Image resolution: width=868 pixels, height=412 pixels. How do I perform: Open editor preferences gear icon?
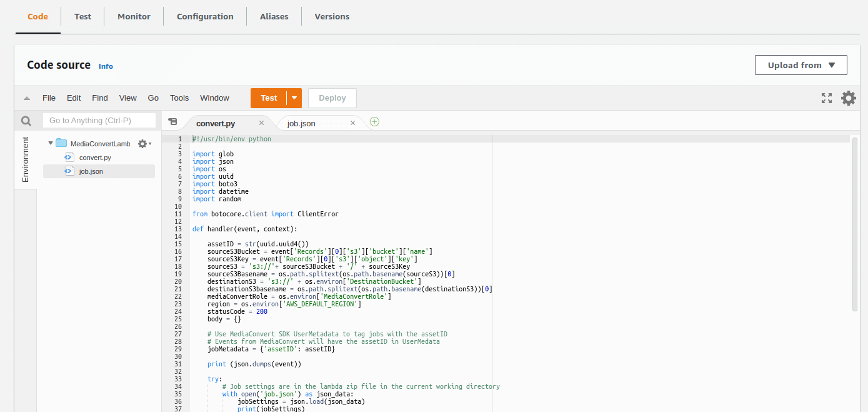click(x=848, y=98)
